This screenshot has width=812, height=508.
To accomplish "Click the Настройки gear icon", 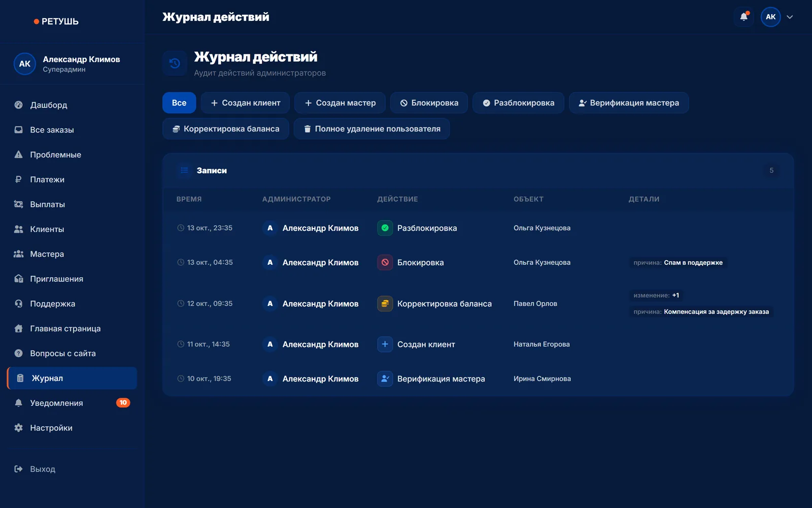I will pyautogui.click(x=19, y=428).
